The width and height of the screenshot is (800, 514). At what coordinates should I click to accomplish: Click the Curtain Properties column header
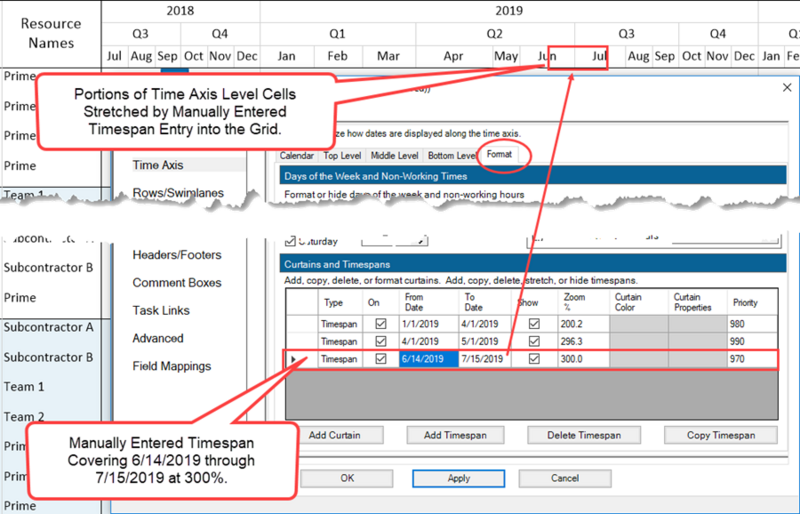[x=697, y=302]
